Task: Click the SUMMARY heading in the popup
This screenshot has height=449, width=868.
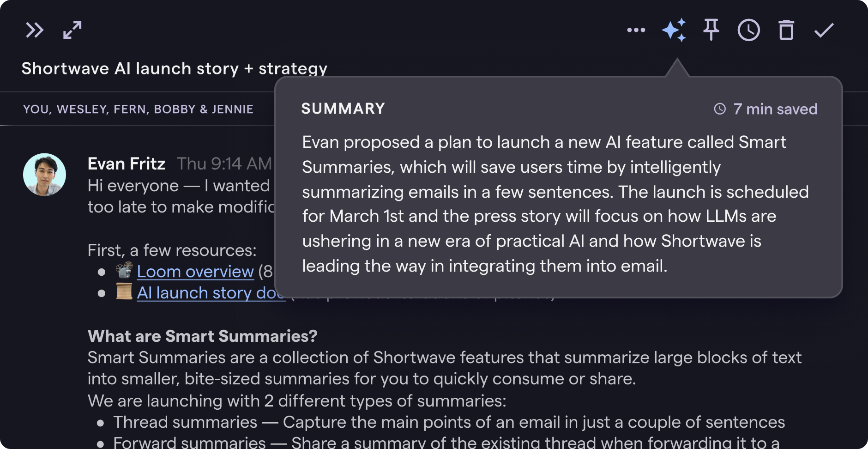Action: pos(343,109)
